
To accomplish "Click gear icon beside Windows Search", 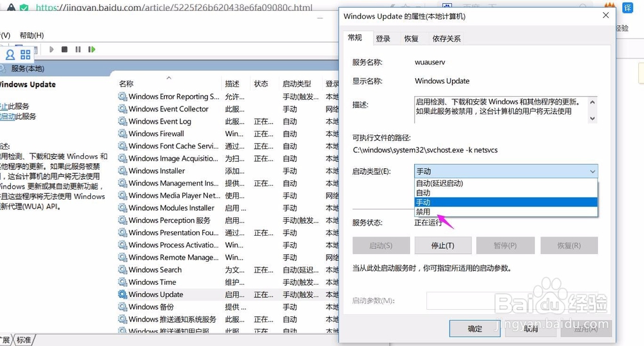I will [x=122, y=269].
